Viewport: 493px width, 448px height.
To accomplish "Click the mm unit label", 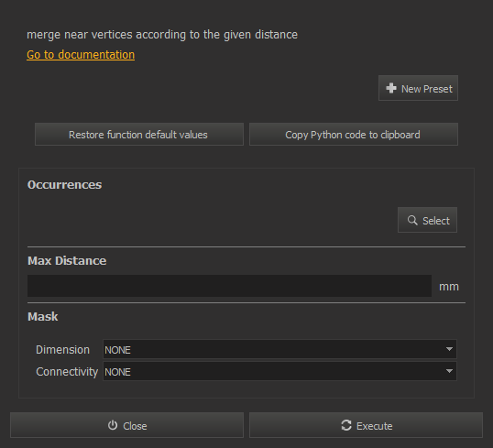I will click(449, 287).
